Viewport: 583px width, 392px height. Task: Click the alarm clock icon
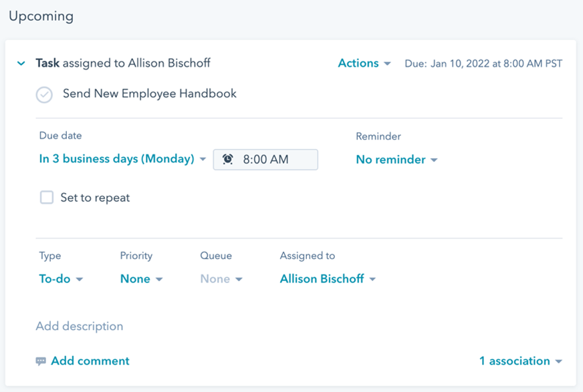227,159
